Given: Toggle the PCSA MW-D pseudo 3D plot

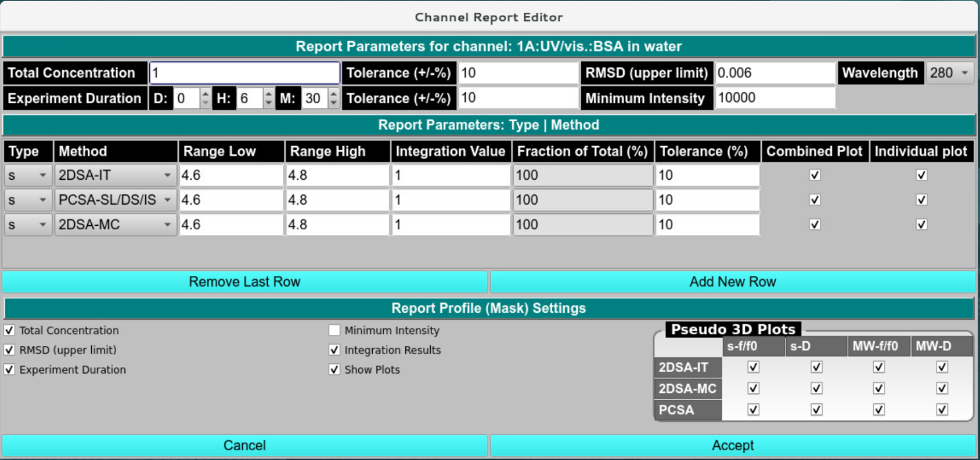Looking at the screenshot, I should click(x=941, y=410).
